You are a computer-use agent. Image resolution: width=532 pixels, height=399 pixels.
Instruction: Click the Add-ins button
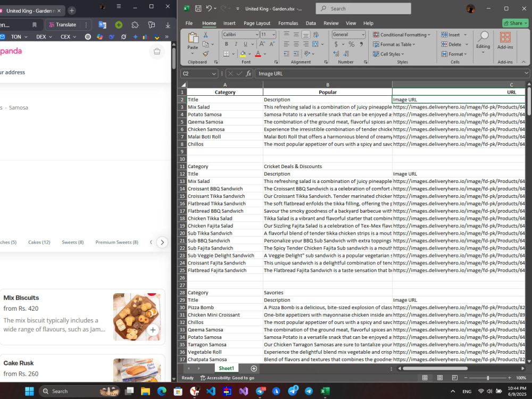pos(505,41)
